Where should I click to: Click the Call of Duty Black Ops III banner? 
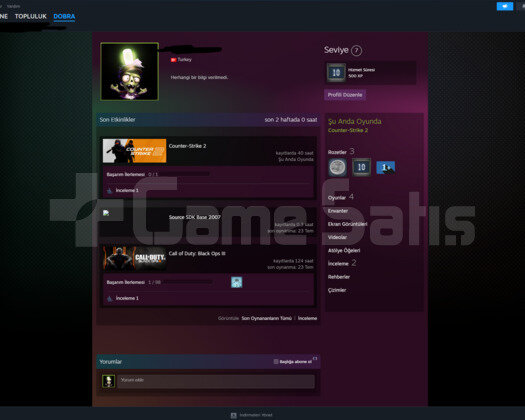(x=134, y=258)
